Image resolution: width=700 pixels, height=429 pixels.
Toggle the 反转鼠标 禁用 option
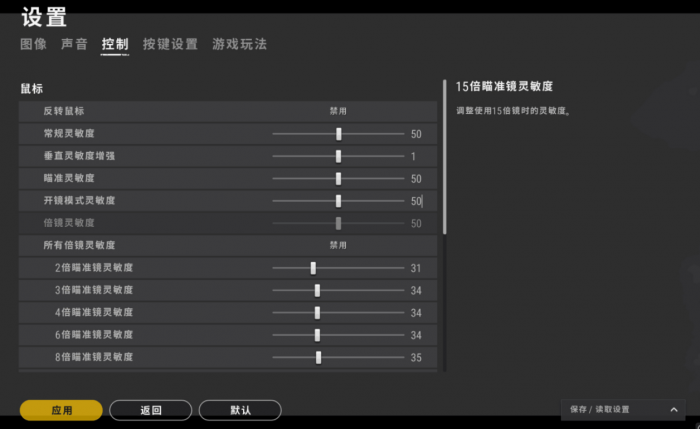[338, 111]
